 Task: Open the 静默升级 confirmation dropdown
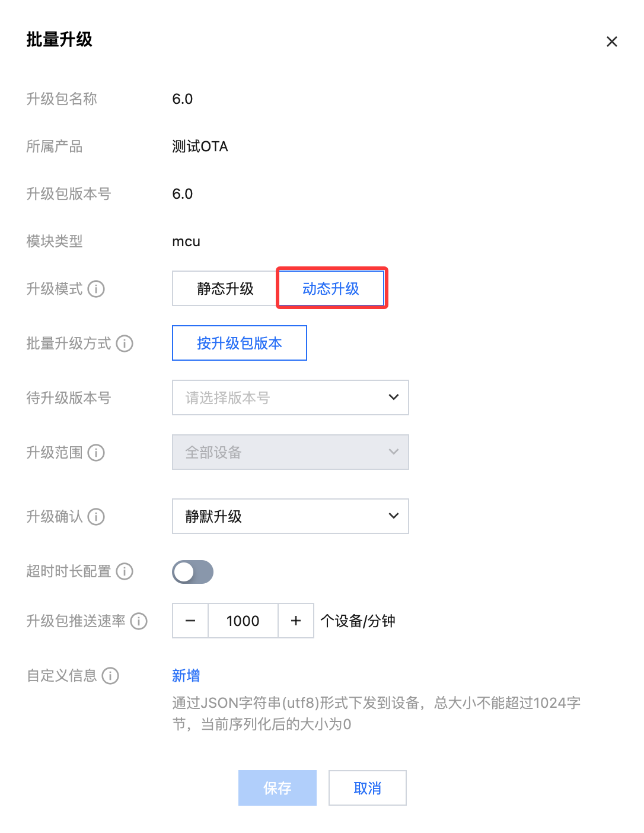coord(291,516)
